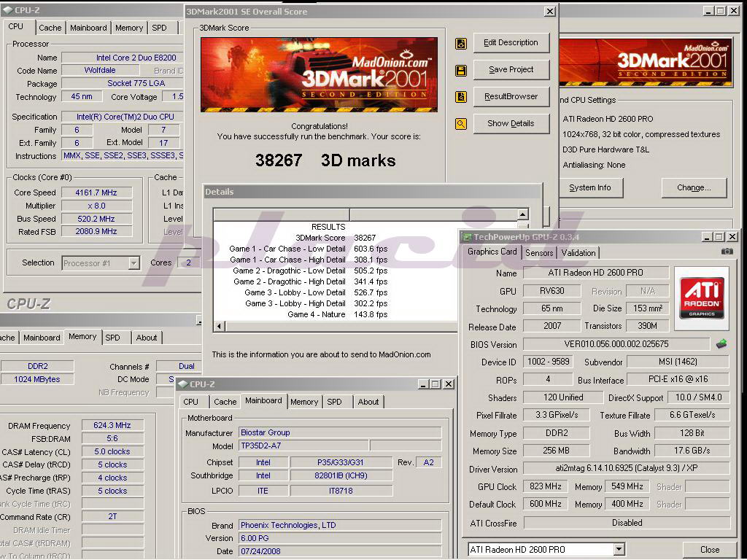
Task: Click the '38267 3D marks' score text
Action: [x=325, y=160]
